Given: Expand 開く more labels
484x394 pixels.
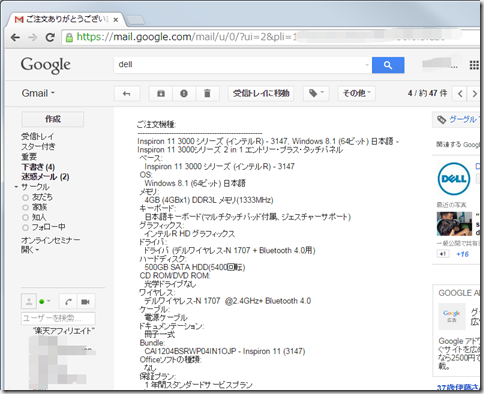Looking at the screenshot, I should pyautogui.click(x=30, y=249).
